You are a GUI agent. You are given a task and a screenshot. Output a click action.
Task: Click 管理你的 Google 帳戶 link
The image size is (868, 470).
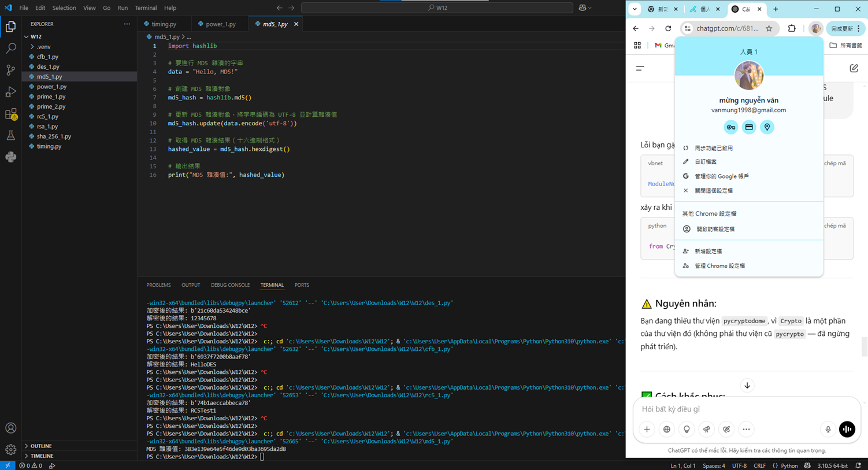[x=721, y=176]
